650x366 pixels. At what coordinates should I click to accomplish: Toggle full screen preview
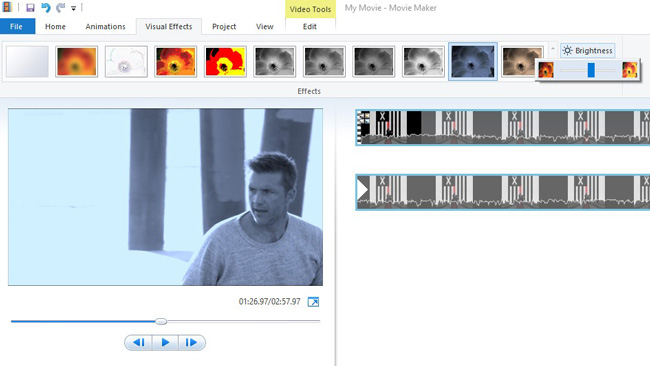pos(313,302)
